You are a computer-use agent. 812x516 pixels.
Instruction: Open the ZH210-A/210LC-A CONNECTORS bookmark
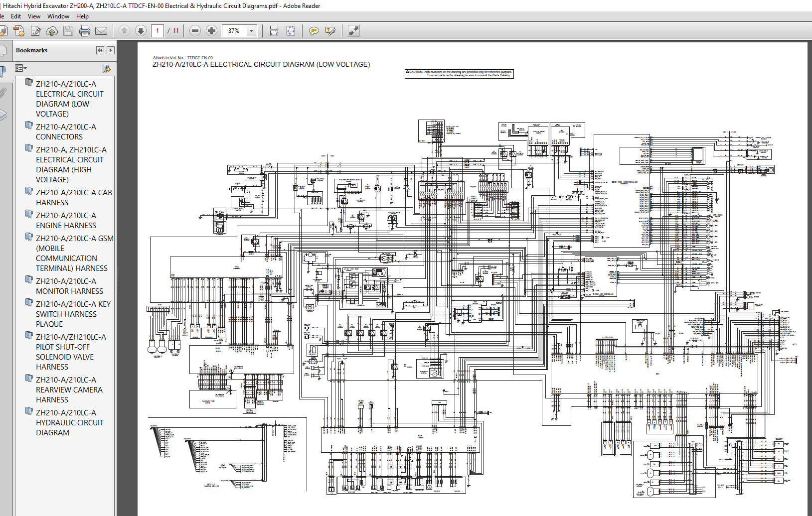tap(66, 131)
